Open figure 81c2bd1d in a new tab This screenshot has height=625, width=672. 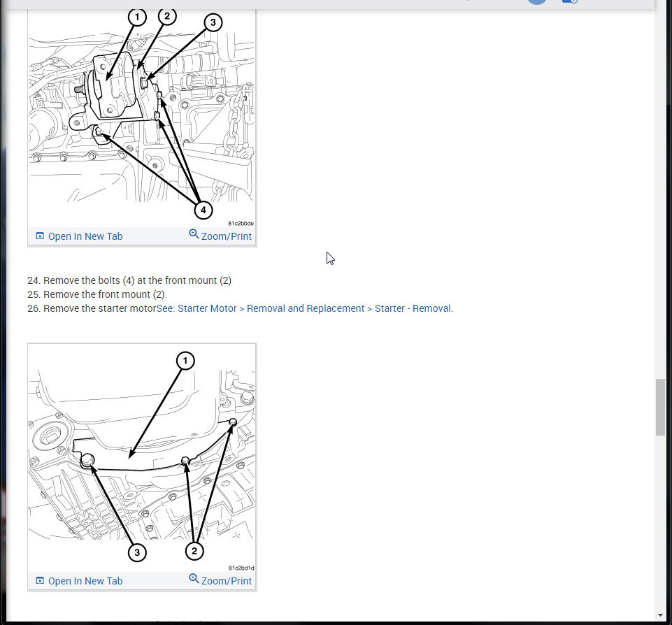tap(79, 581)
